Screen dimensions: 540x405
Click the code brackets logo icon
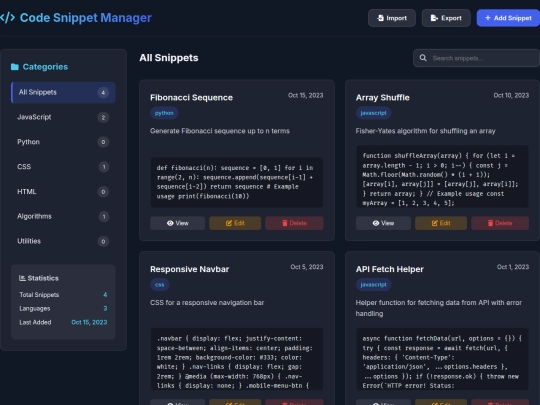tap(7, 18)
